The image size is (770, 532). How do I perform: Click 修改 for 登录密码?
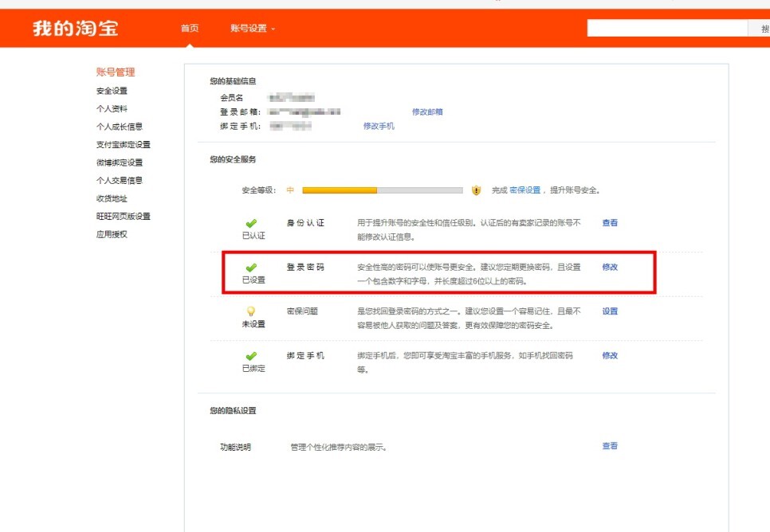coord(610,267)
